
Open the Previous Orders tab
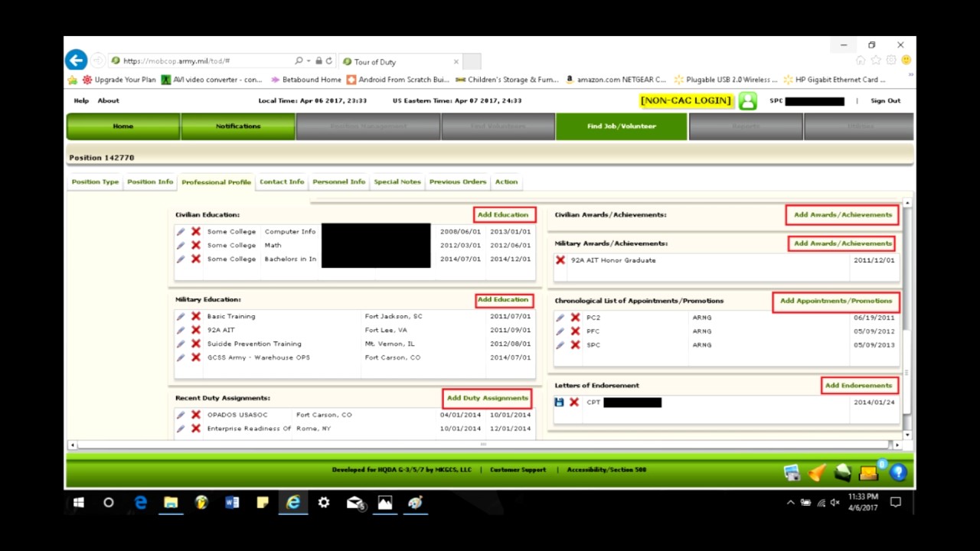click(457, 181)
